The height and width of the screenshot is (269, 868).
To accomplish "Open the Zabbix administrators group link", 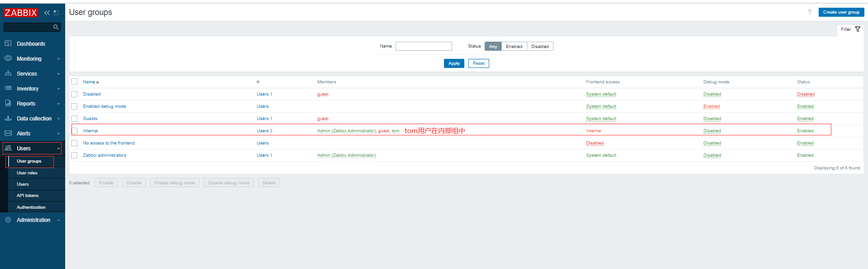I will [x=105, y=155].
